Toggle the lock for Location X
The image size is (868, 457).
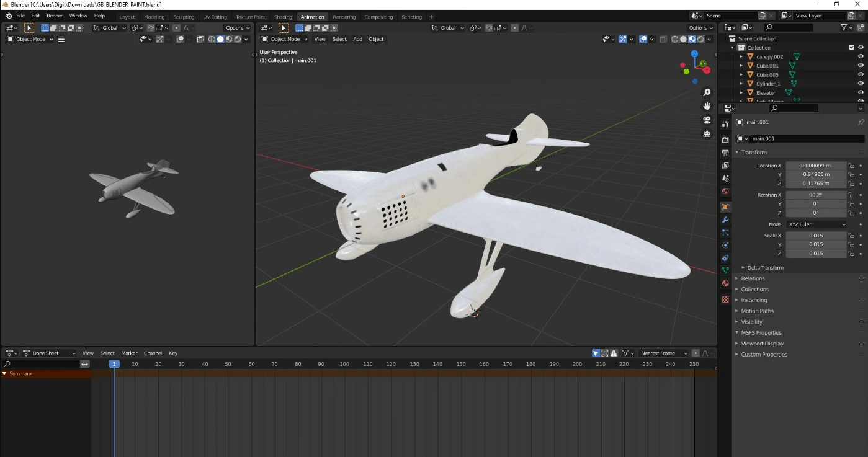tap(851, 166)
